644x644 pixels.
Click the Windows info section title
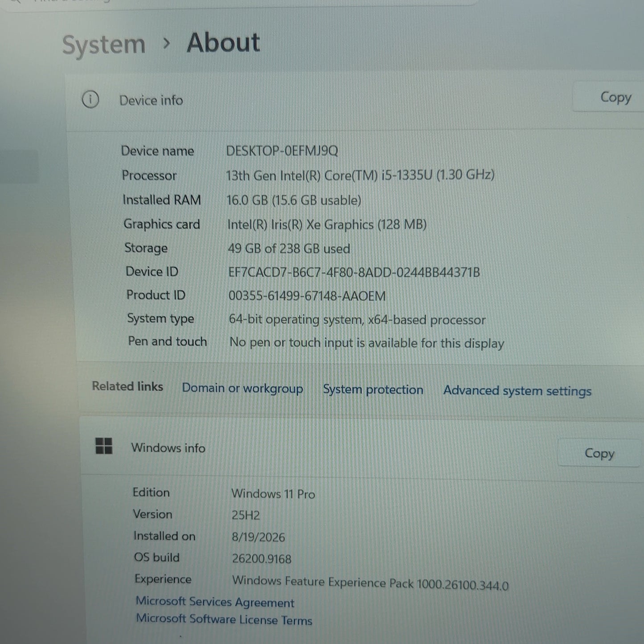pos(168,447)
